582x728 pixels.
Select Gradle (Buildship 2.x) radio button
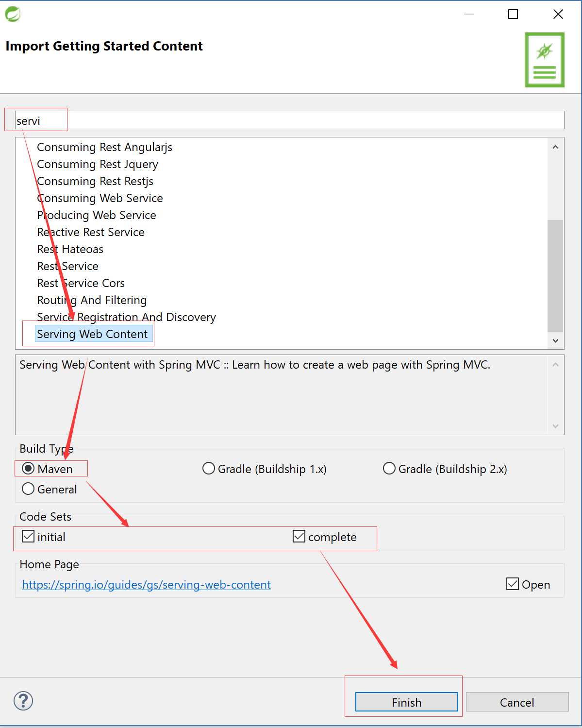tap(389, 469)
